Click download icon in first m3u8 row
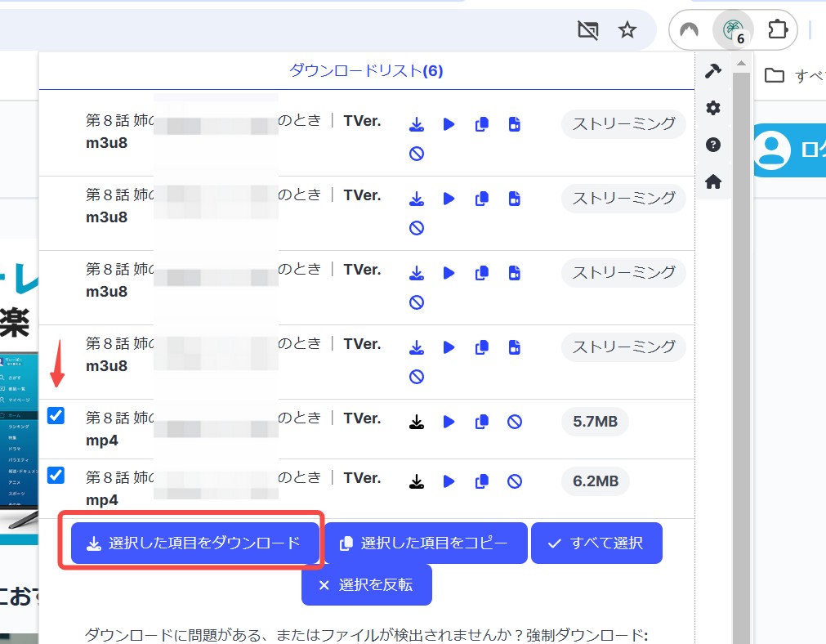Viewport: 826px width, 644px height. coord(417,124)
